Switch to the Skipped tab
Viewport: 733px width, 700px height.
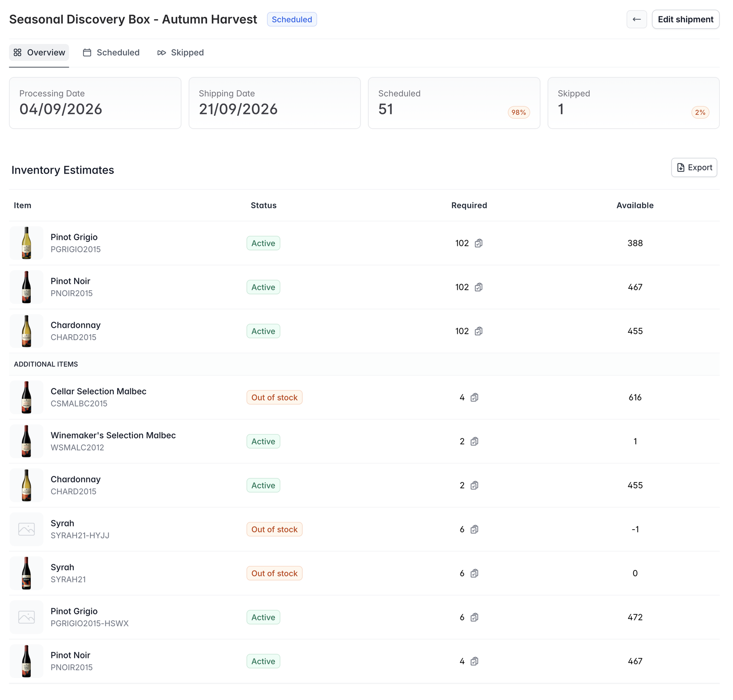[181, 53]
